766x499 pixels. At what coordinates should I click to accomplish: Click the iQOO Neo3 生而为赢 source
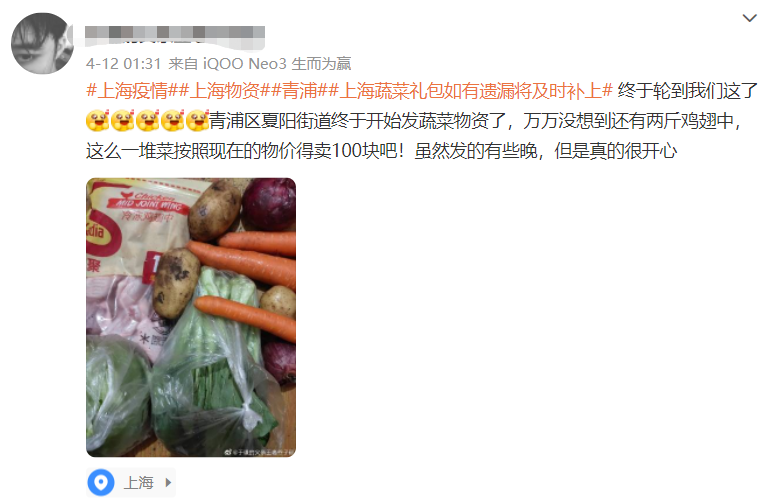[277, 64]
